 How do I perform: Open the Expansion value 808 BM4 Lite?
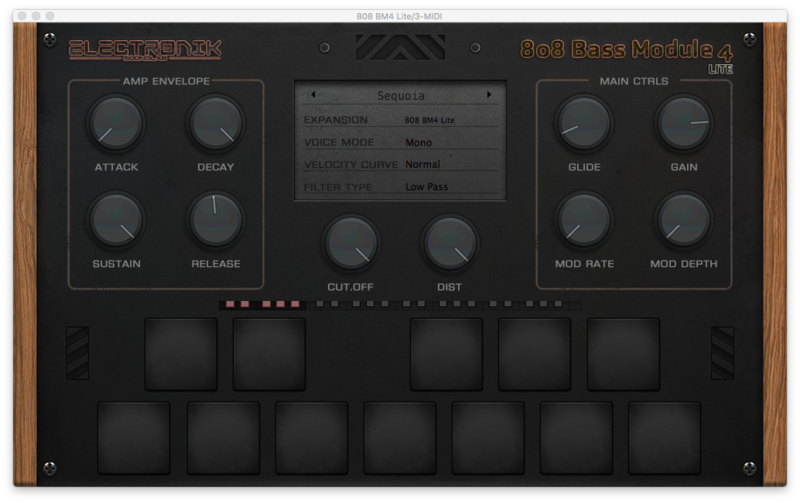coord(430,120)
